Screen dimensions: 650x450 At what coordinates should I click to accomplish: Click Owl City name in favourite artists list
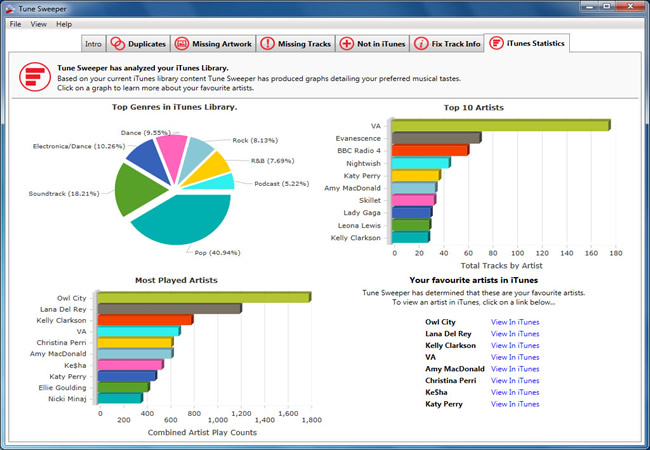click(x=440, y=322)
